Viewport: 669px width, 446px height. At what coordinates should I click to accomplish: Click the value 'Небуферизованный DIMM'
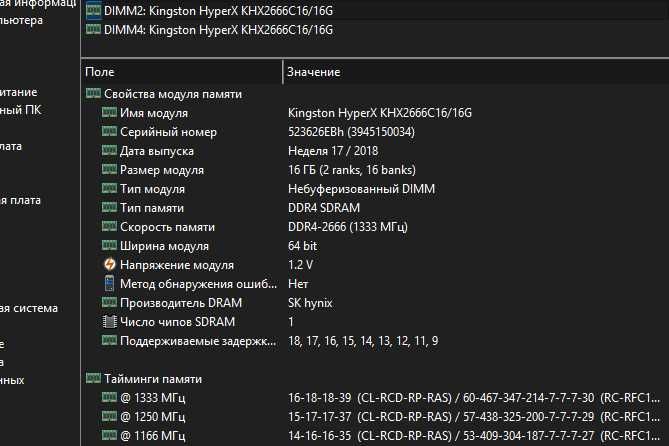pyautogui.click(x=361, y=189)
